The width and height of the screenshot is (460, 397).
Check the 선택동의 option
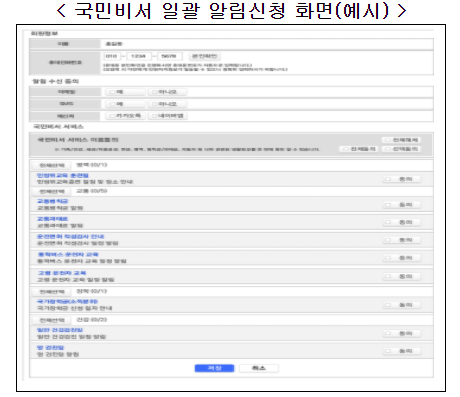[x=401, y=149]
